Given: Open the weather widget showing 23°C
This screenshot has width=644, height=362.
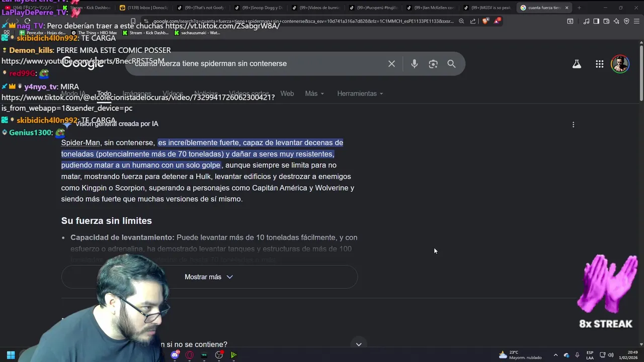Looking at the screenshot, I should [x=520, y=355].
